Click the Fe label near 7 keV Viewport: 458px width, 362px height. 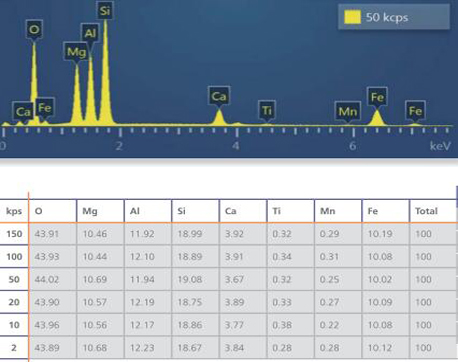415,111
